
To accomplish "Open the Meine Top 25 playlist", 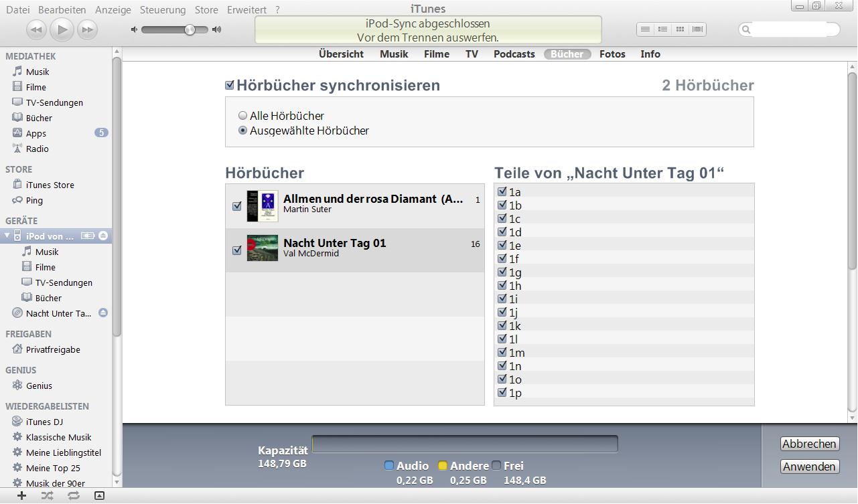I will [53, 468].
